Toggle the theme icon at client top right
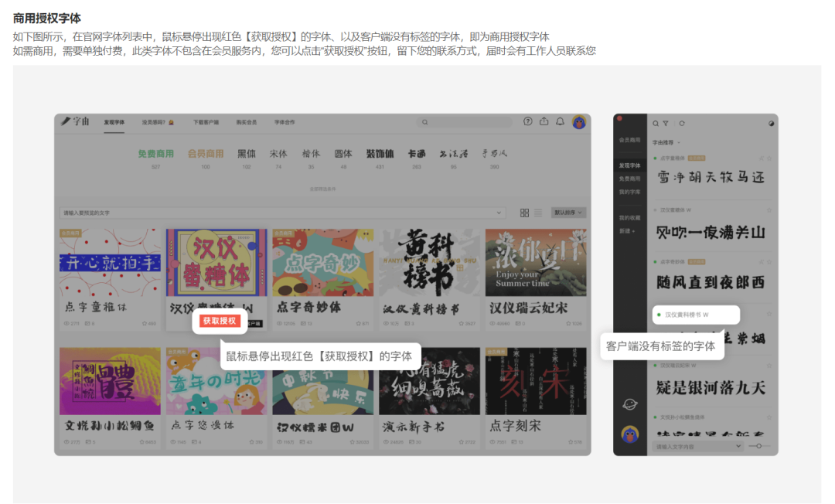The height and width of the screenshot is (504, 835). pyautogui.click(x=771, y=123)
